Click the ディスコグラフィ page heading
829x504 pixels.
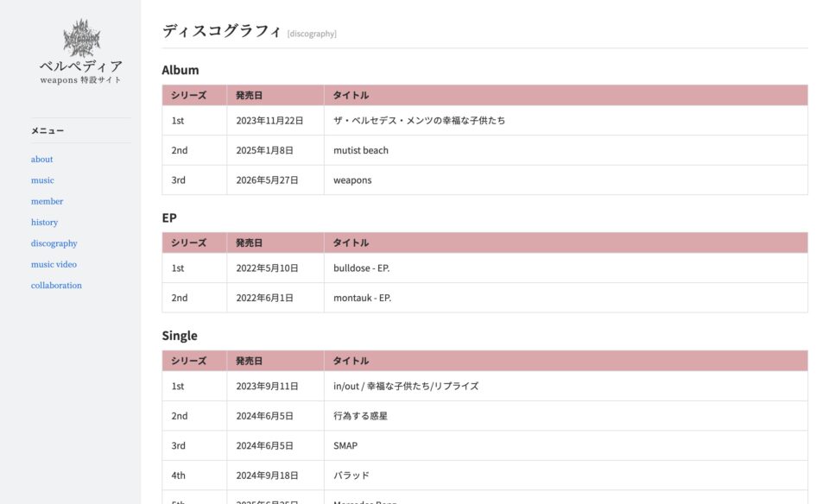tap(222, 31)
